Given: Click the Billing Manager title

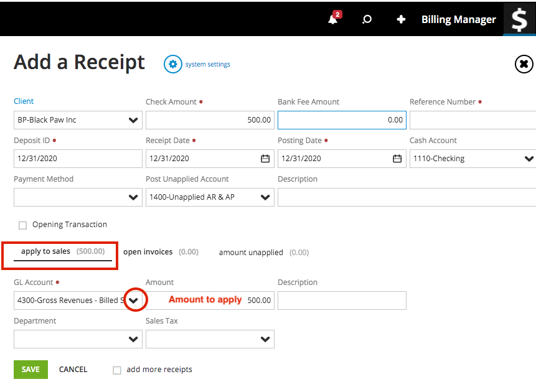Looking at the screenshot, I should click(x=458, y=19).
